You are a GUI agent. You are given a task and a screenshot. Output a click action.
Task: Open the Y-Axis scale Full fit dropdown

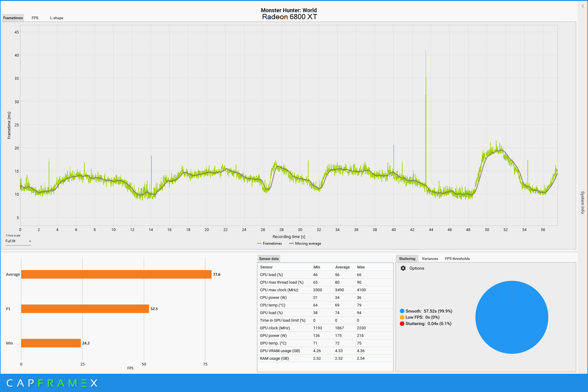click(x=18, y=241)
